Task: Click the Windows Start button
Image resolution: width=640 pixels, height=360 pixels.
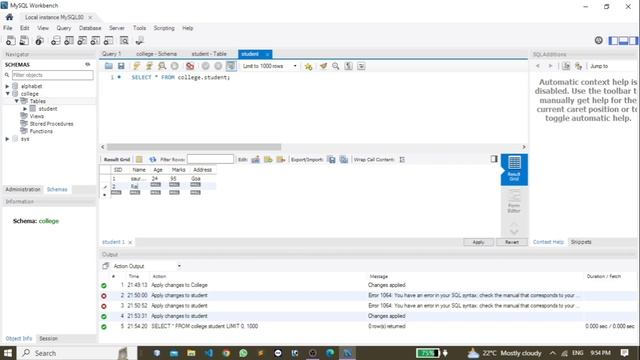Action: tap(8, 353)
